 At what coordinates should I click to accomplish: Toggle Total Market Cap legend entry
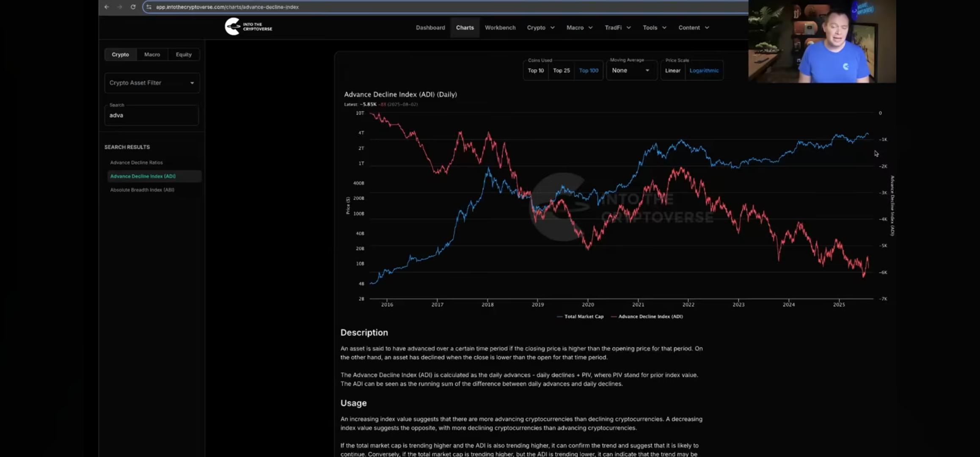pos(580,317)
